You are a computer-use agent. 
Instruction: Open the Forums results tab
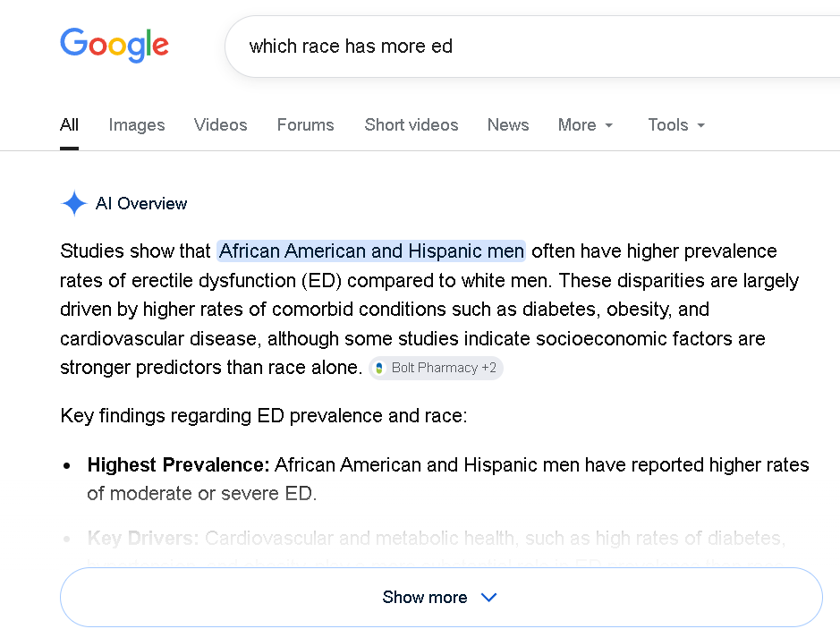tap(305, 125)
